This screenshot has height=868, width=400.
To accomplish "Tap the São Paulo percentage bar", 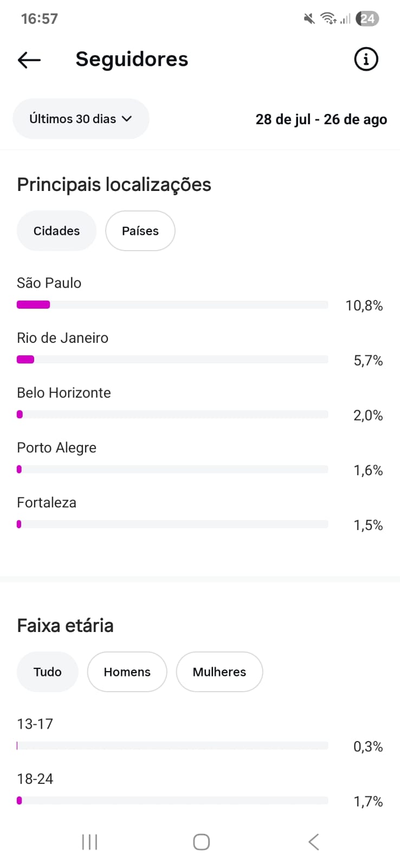I will (x=172, y=305).
